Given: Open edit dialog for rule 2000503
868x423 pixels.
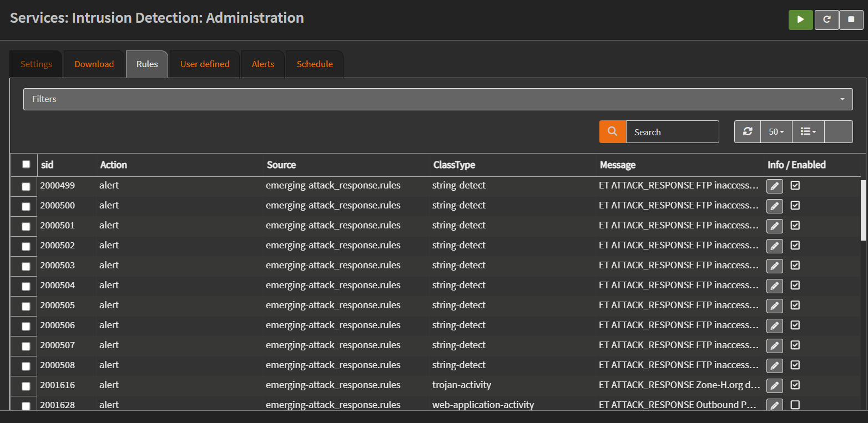Looking at the screenshot, I should pos(774,266).
